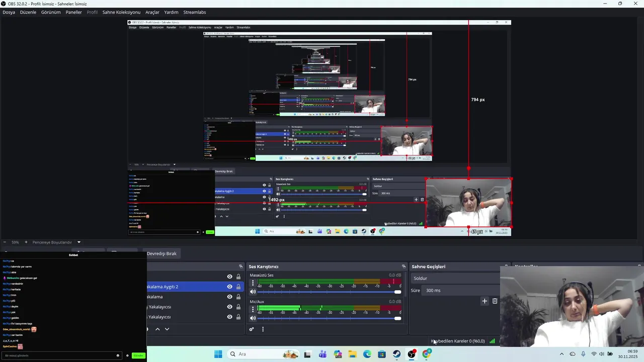The image size is (644, 362).
Task: Open Masaüstü Ses options menu
Action: point(253,283)
